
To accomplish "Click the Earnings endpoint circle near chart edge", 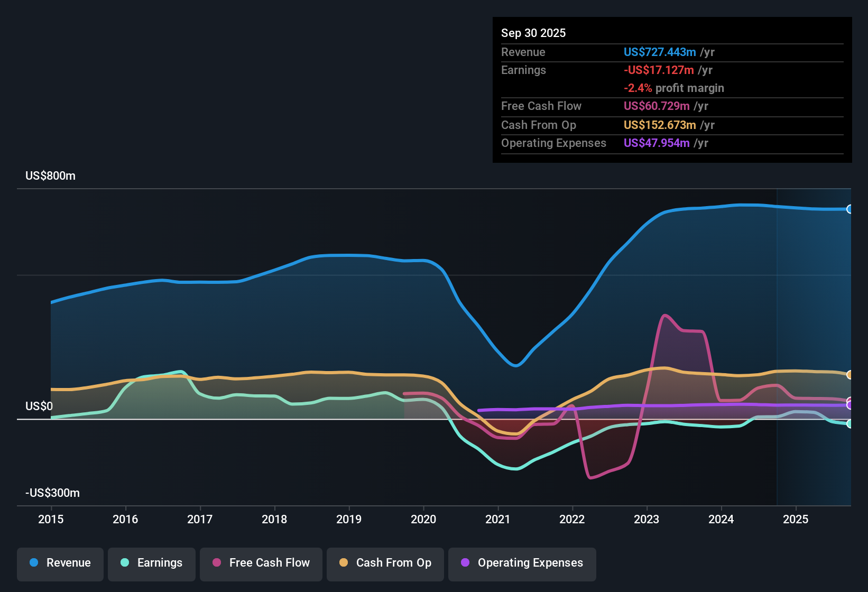I will (850, 424).
